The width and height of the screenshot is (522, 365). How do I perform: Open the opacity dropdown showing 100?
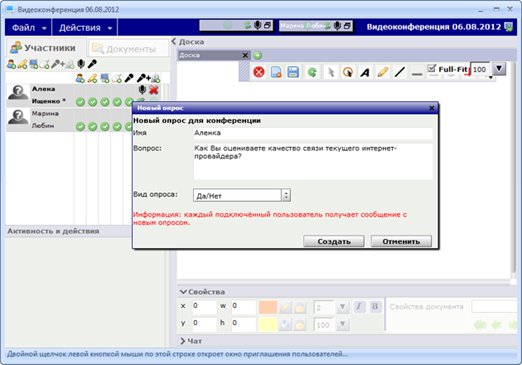click(342, 324)
